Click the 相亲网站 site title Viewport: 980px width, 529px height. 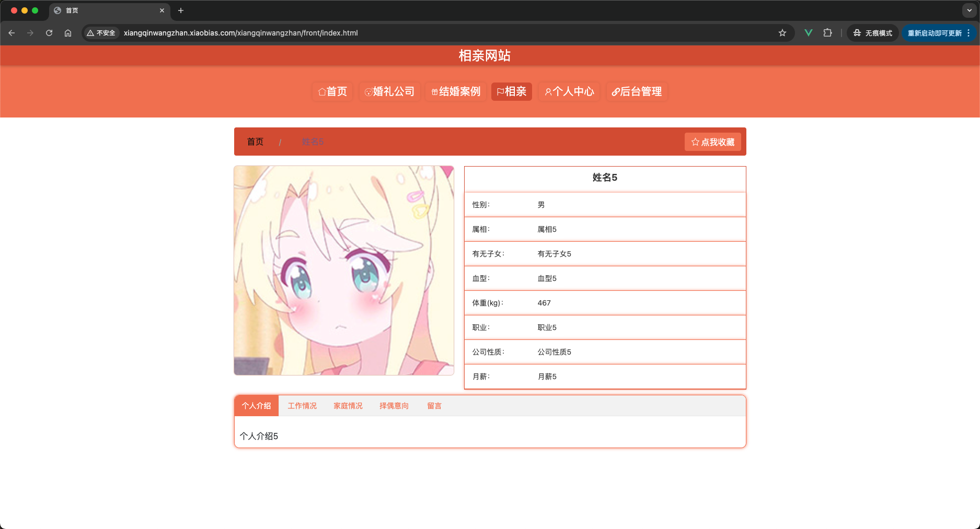click(485, 55)
